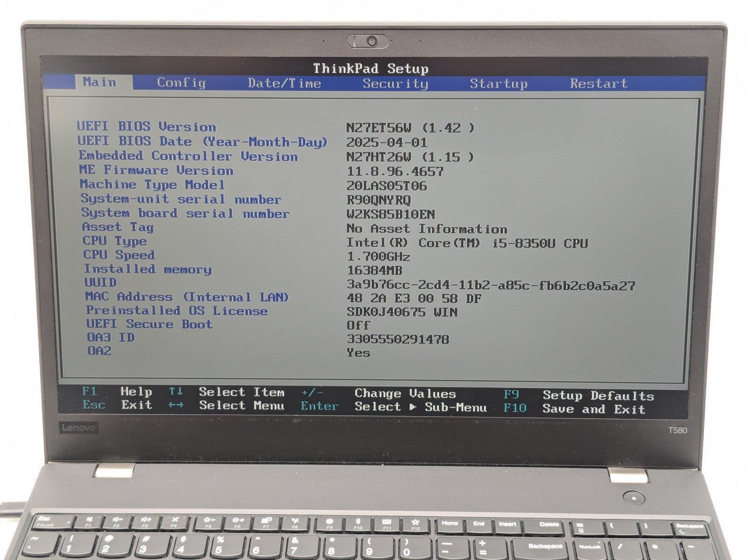This screenshot has height=560, width=747.
Task: Click the +/- Change Values hint
Action: pos(379,393)
